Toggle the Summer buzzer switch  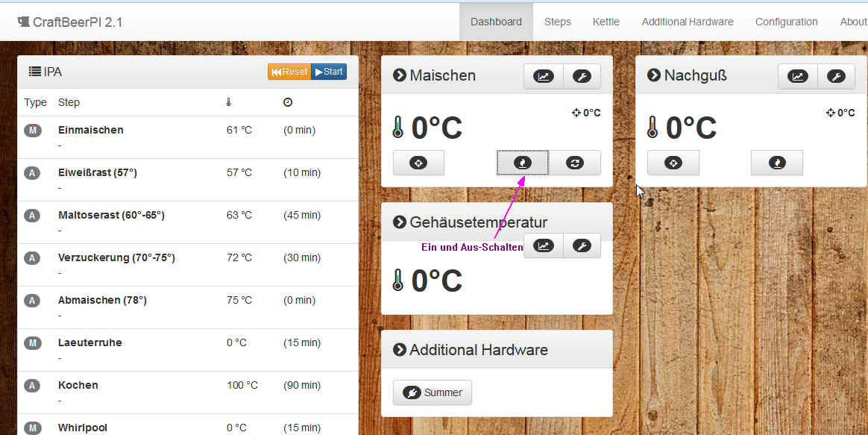(x=433, y=392)
